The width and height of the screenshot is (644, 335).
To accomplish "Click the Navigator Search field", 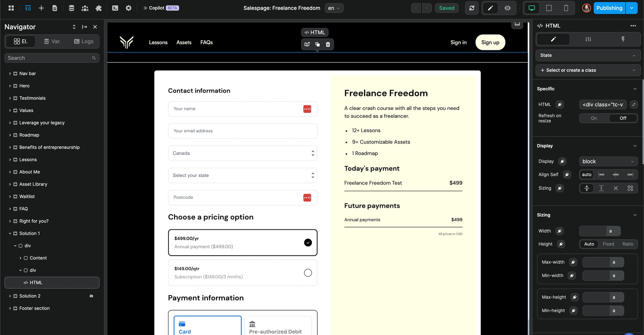I will (52, 58).
